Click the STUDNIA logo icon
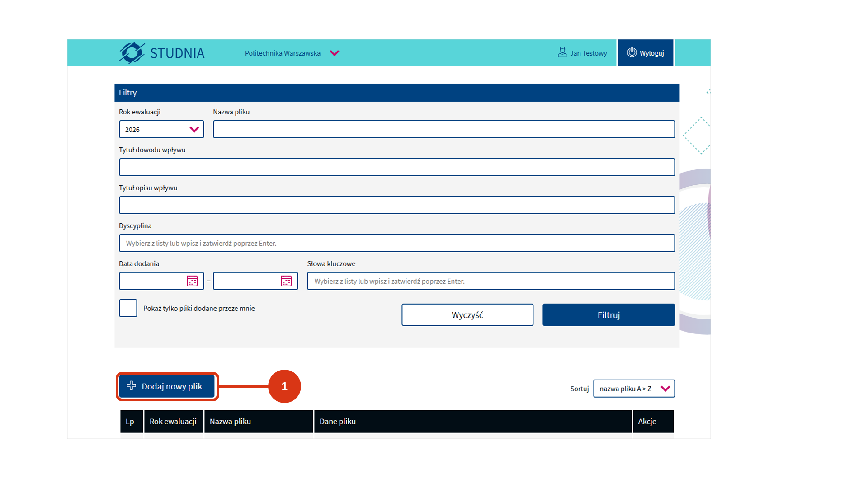The width and height of the screenshot is (868, 488). click(x=132, y=53)
